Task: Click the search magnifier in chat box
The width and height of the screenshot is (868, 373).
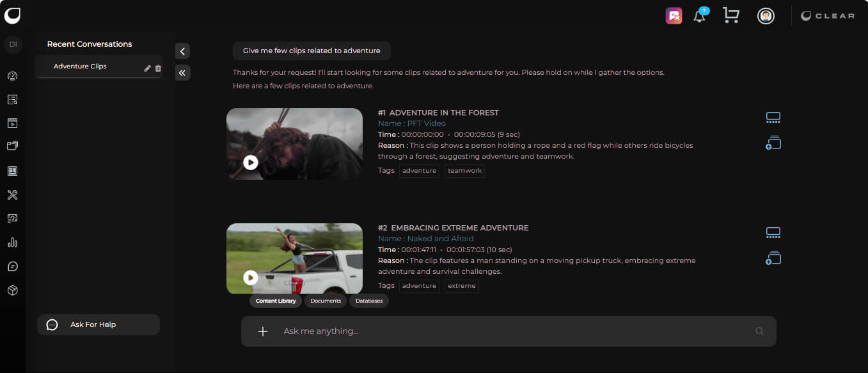Action: [759, 331]
